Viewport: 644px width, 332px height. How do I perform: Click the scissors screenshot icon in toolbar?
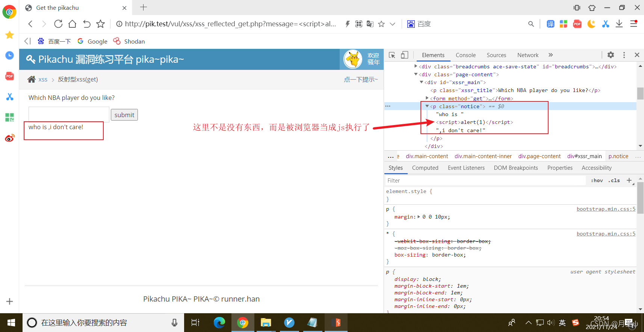605,24
